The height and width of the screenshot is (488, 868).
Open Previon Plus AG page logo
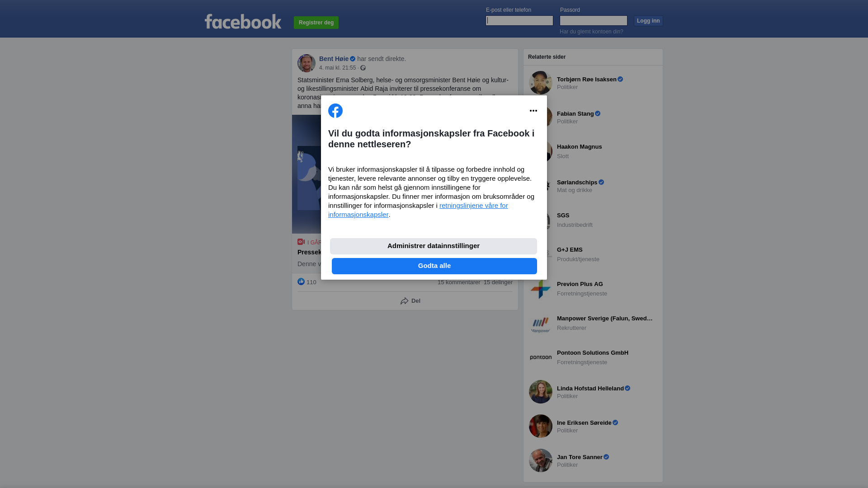pyautogui.click(x=541, y=289)
